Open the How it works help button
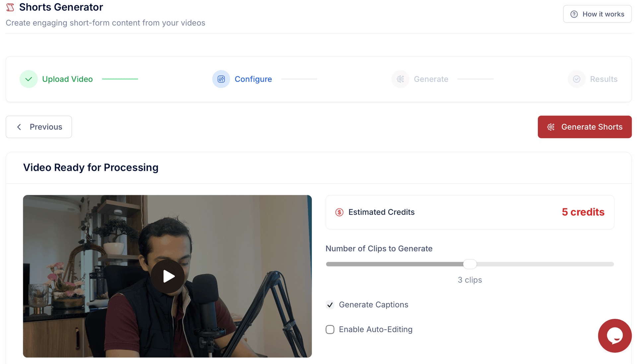This screenshot has height=364, width=637. point(597,14)
